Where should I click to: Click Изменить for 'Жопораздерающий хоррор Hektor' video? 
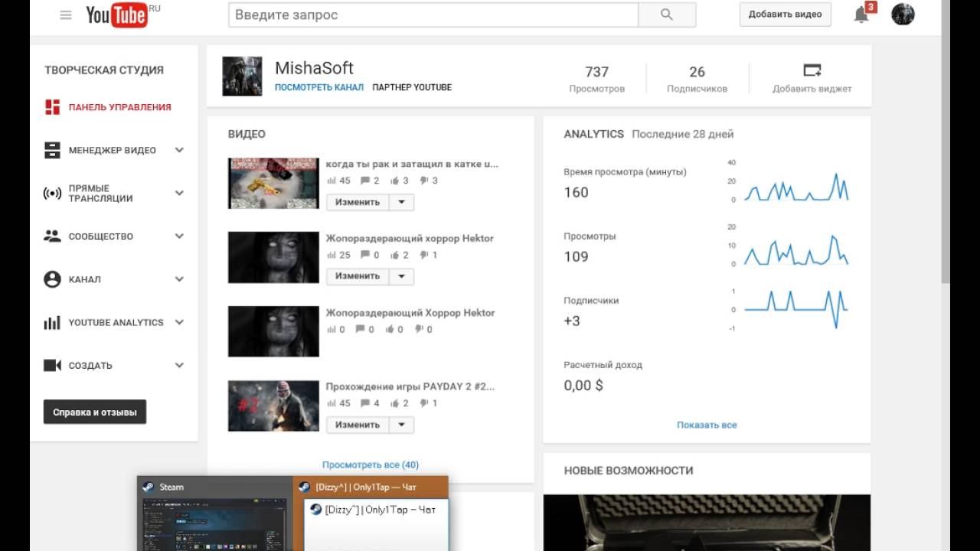pyautogui.click(x=358, y=276)
